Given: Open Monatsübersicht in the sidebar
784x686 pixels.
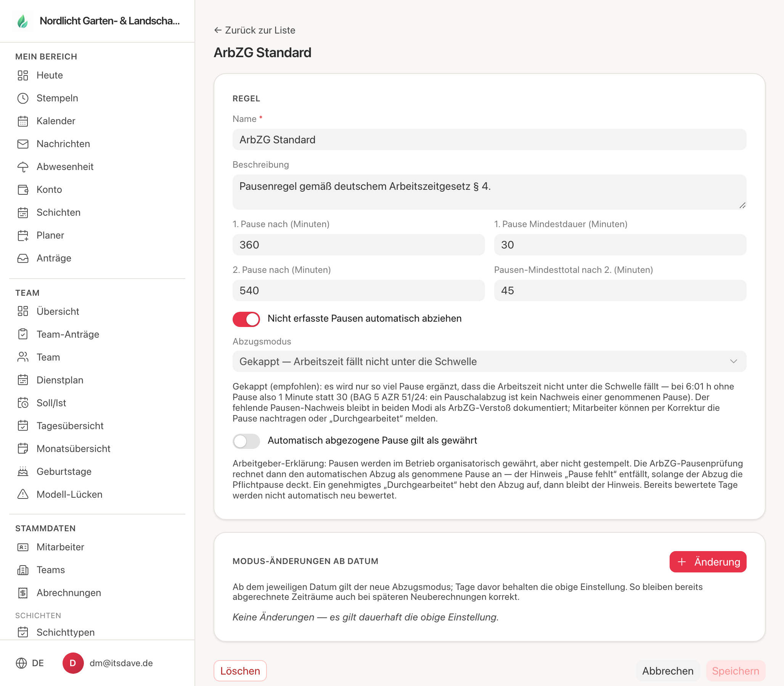Looking at the screenshot, I should tap(73, 449).
